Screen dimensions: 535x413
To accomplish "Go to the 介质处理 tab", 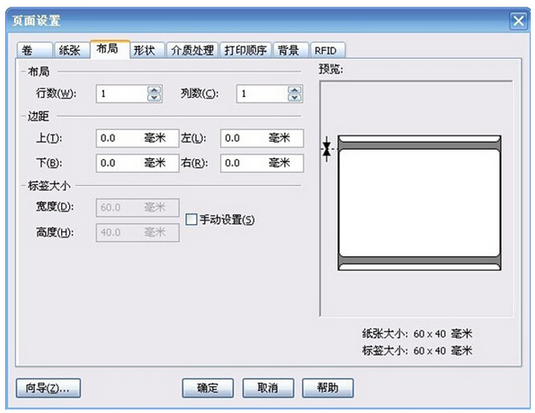I will (x=192, y=51).
